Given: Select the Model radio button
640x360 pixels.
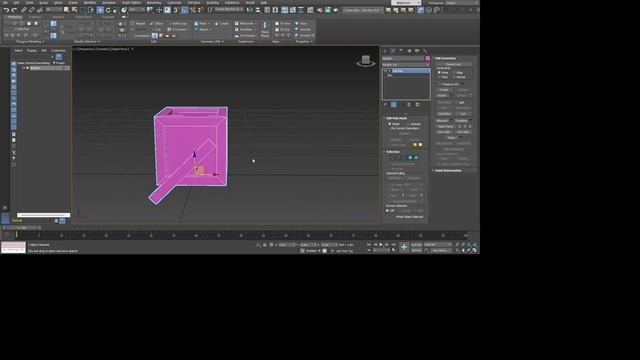Looking at the screenshot, I should [389, 124].
